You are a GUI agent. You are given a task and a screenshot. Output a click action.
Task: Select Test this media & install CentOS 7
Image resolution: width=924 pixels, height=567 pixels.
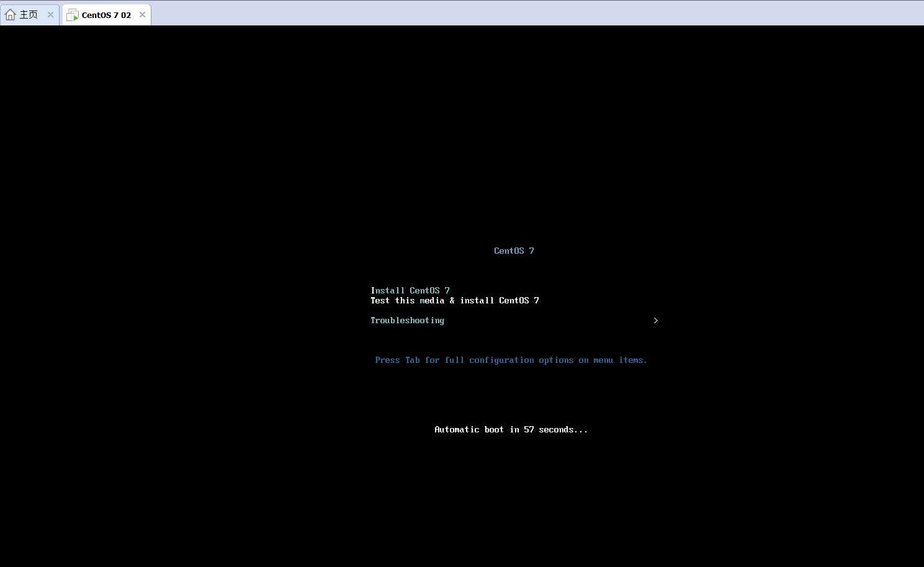(455, 300)
